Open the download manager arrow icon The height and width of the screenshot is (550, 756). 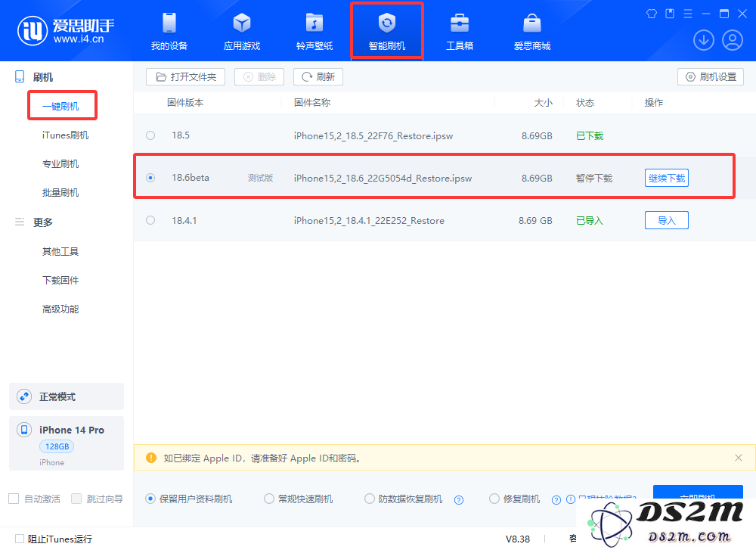(703, 40)
